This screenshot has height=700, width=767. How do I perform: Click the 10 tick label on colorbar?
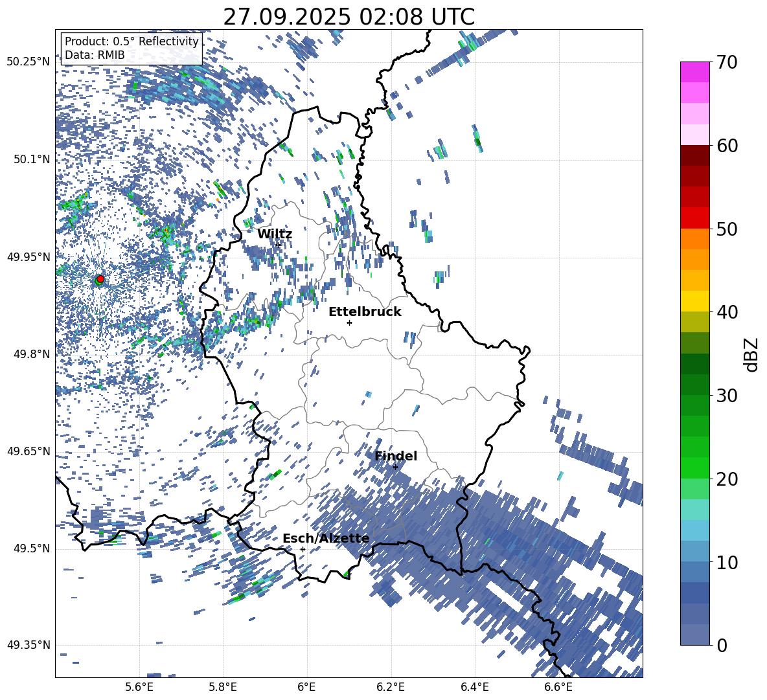(x=727, y=562)
